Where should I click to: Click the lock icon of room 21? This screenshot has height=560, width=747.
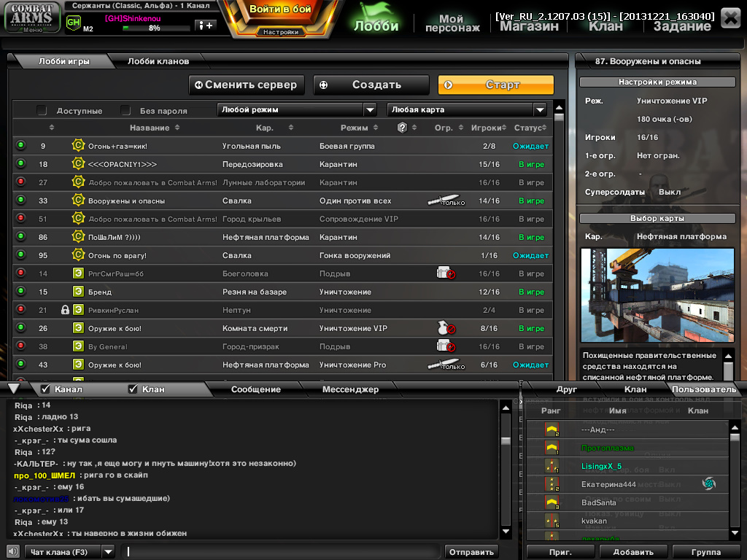point(65,310)
